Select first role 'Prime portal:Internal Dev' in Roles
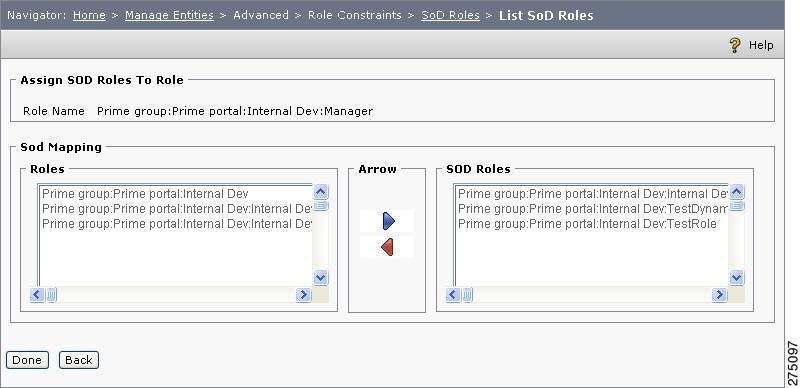801x388 pixels. [176, 194]
